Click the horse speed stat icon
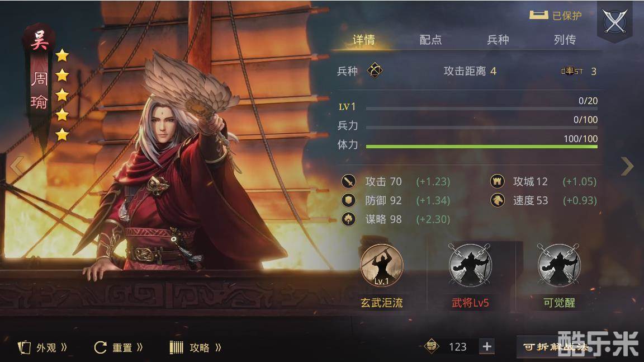Viewport: 644px width, 362px height. pos(498,200)
